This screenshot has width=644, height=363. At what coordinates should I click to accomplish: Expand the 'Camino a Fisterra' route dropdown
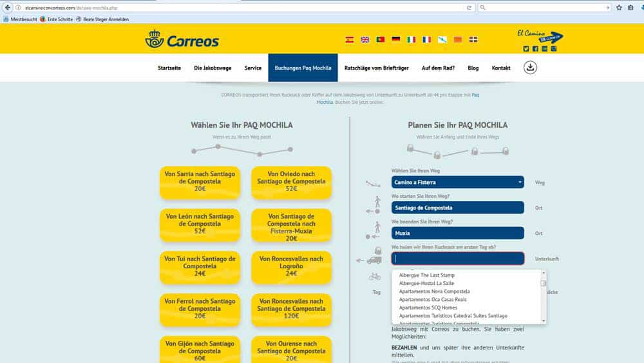tap(457, 182)
